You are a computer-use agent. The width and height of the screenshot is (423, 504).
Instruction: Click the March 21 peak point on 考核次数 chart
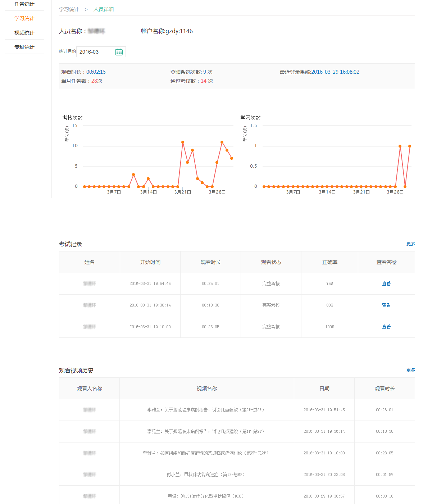click(x=183, y=142)
